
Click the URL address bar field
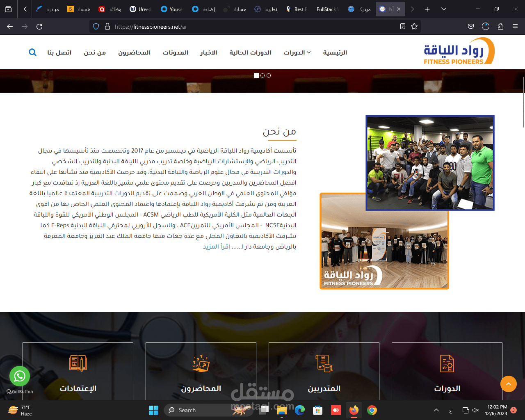pyautogui.click(x=254, y=27)
